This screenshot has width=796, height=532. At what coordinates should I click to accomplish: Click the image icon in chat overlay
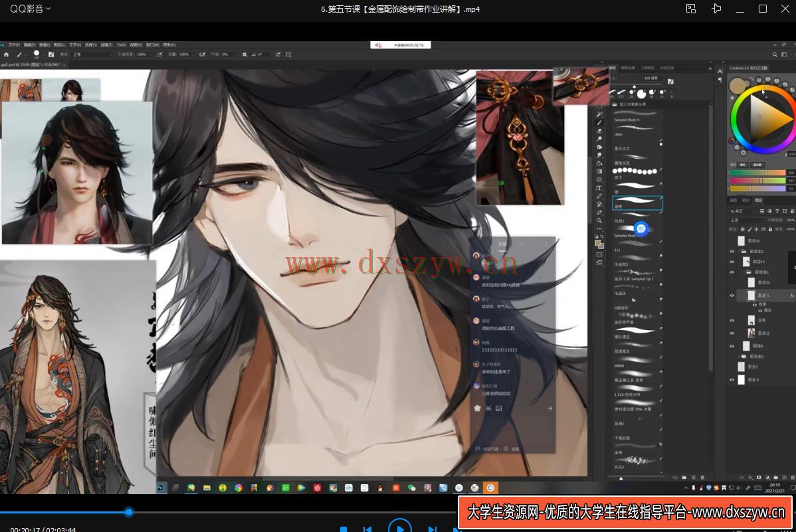(x=499, y=408)
